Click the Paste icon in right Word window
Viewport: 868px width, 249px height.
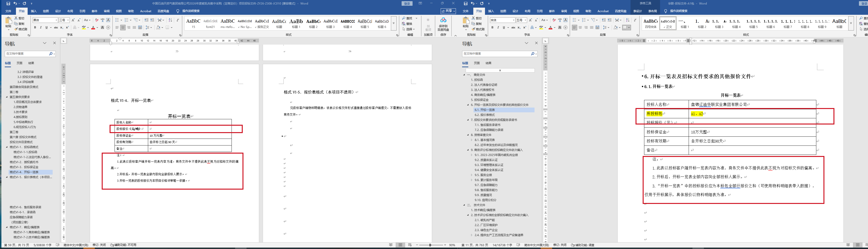[466, 21]
